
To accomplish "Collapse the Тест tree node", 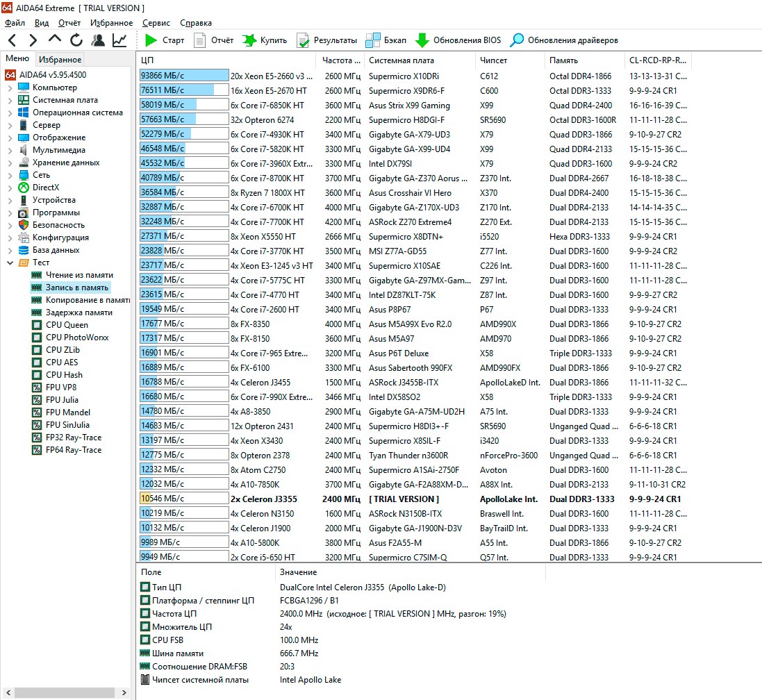I will click(10, 262).
